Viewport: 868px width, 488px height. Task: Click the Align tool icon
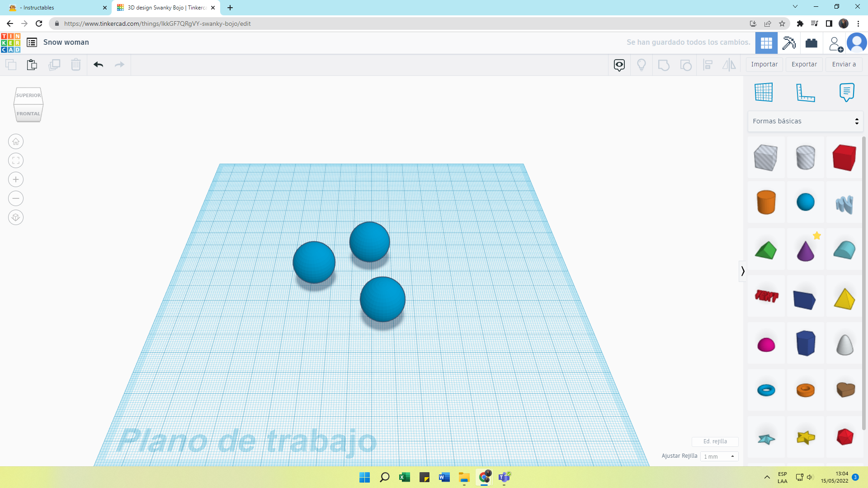click(x=708, y=65)
